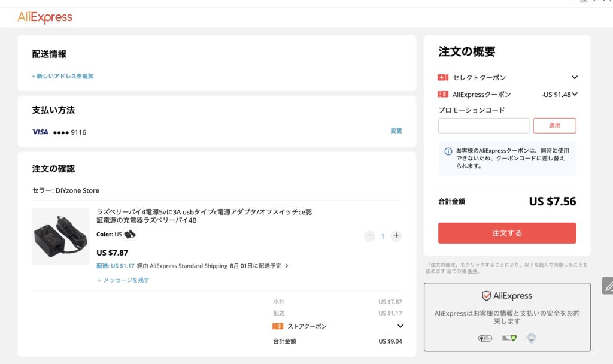Click the AliExpress coupon dollar icon
The image size is (613, 364).
point(443,94)
